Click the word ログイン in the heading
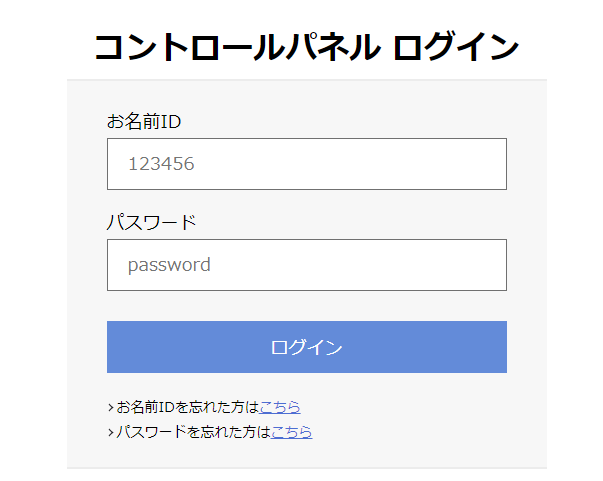The image size is (603, 481). coord(456,47)
